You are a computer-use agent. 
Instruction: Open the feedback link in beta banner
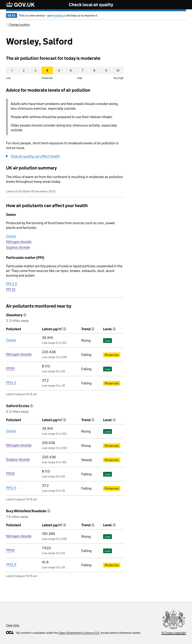60,15
